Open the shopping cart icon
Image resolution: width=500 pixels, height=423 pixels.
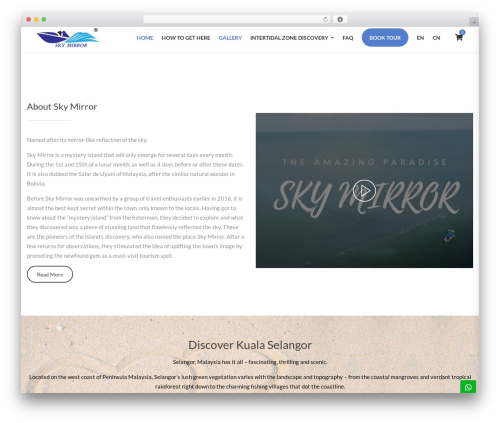pyautogui.click(x=459, y=38)
